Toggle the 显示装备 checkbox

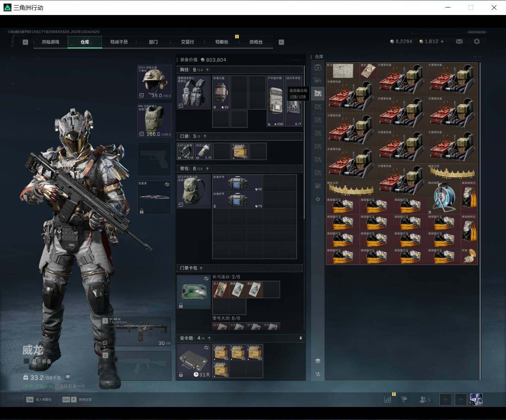26,361
